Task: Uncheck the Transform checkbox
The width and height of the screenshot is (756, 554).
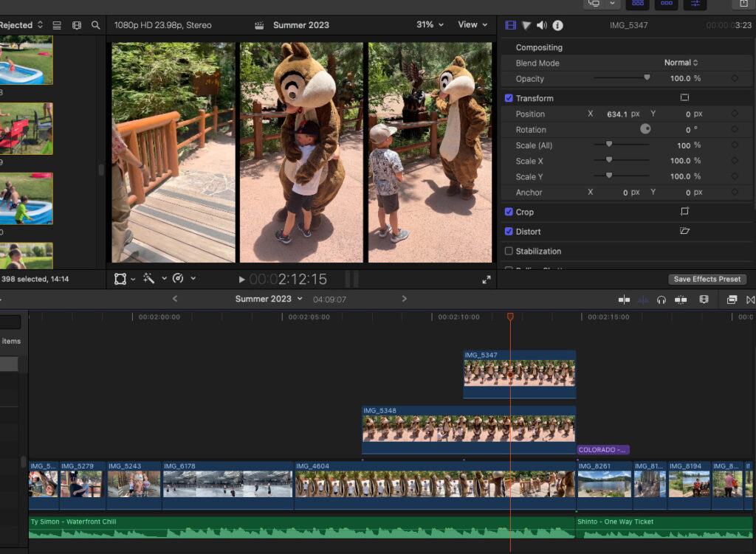Action: pos(509,98)
